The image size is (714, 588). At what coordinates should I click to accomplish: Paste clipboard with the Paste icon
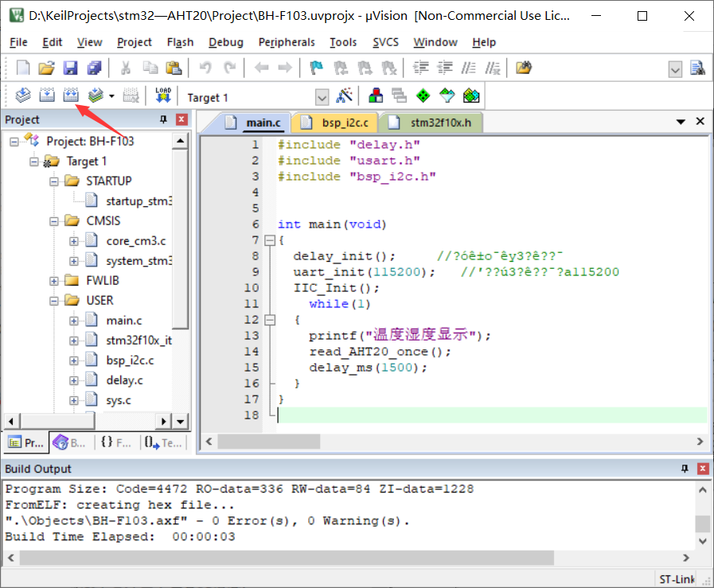pos(174,68)
